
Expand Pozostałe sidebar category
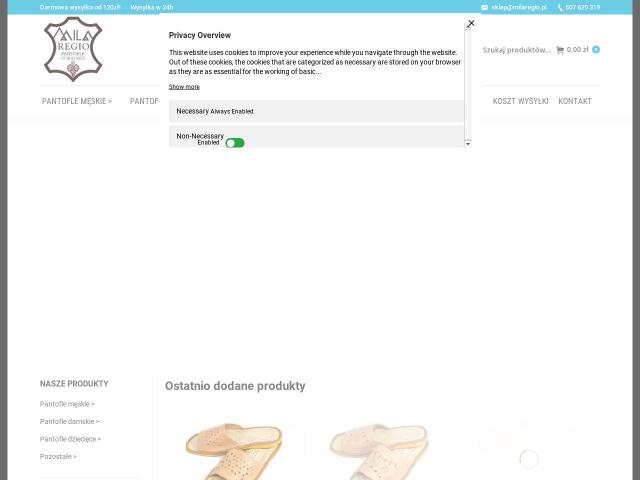[58, 456]
